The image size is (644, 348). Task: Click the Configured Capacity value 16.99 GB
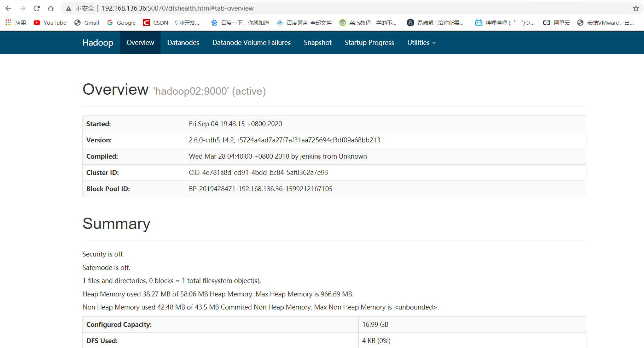(x=375, y=324)
